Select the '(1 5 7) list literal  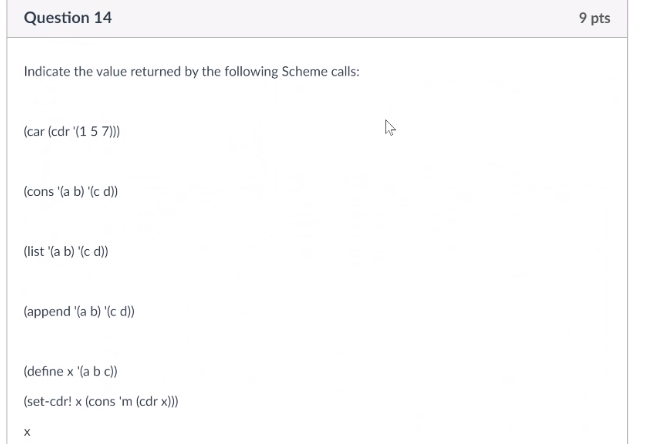[94, 132]
